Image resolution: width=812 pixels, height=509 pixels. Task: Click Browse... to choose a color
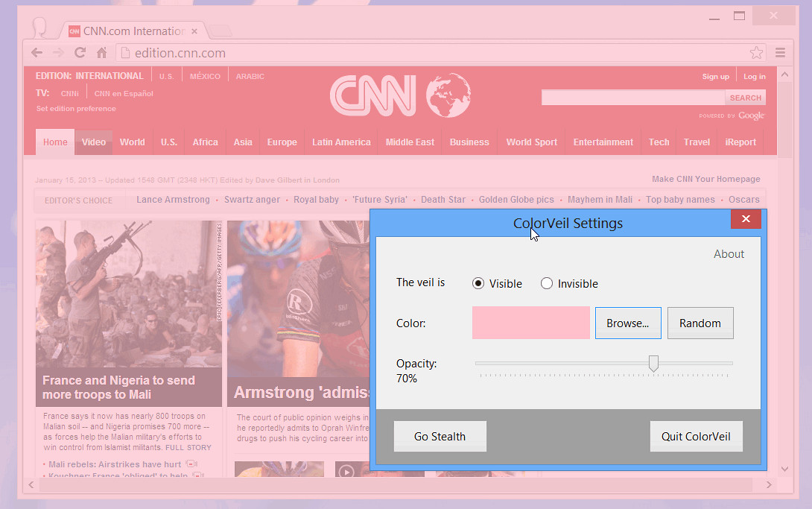point(628,323)
